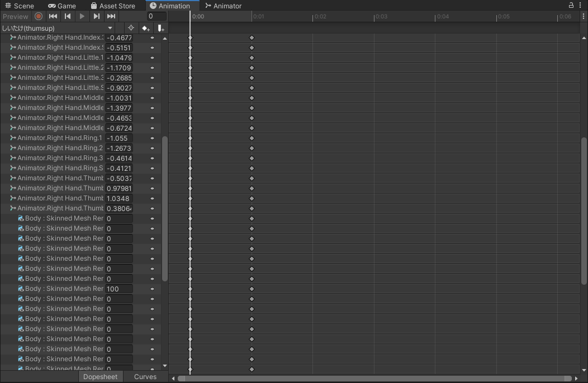The height and width of the screenshot is (383, 588).
Task: Click the Dopesheet view button
Action: [x=100, y=377]
